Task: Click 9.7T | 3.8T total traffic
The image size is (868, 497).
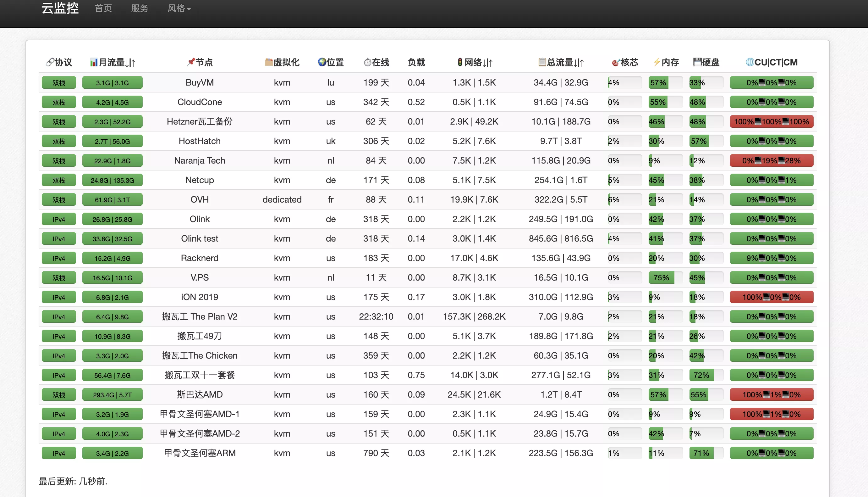Action: coord(561,141)
